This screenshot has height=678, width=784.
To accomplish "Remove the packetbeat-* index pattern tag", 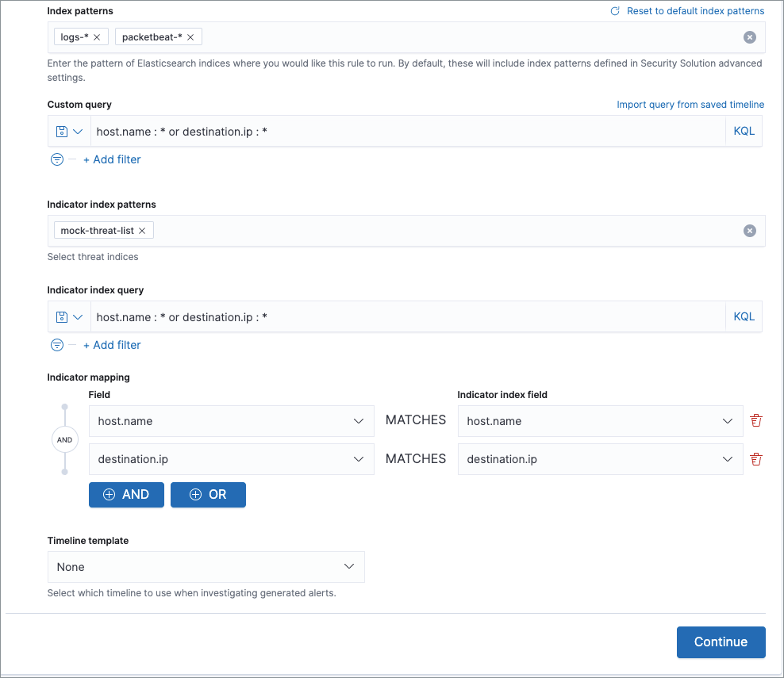I will [x=190, y=37].
